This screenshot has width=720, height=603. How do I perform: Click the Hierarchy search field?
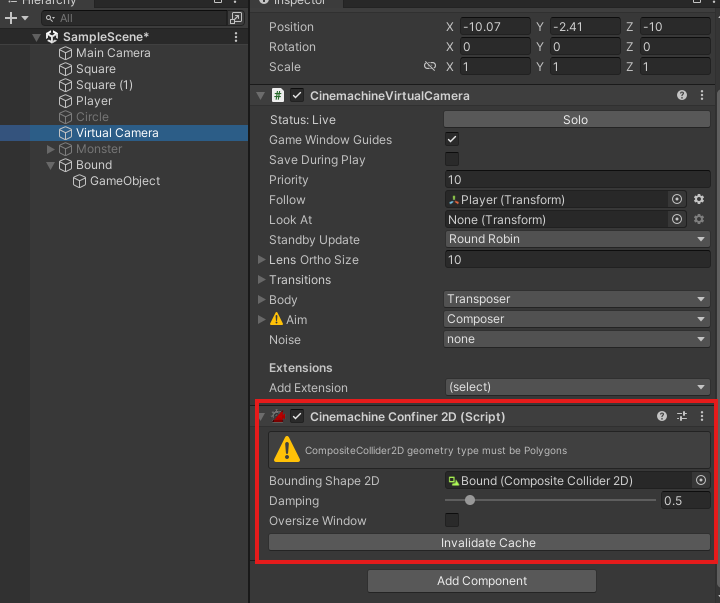(x=135, y=18)
